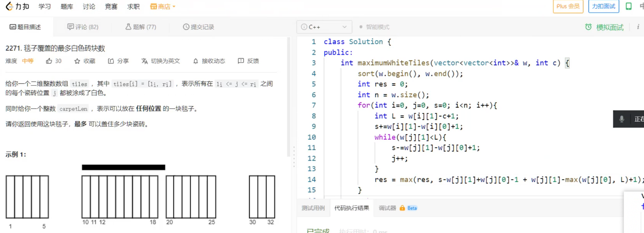Click the 示例 1 tile diagram

click(x=140, y=196)
